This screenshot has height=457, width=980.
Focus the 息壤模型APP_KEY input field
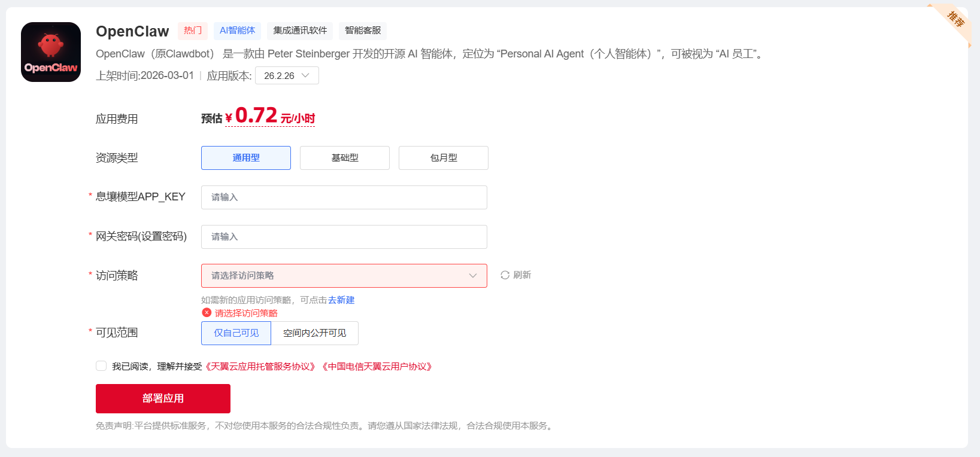(344, 197)
